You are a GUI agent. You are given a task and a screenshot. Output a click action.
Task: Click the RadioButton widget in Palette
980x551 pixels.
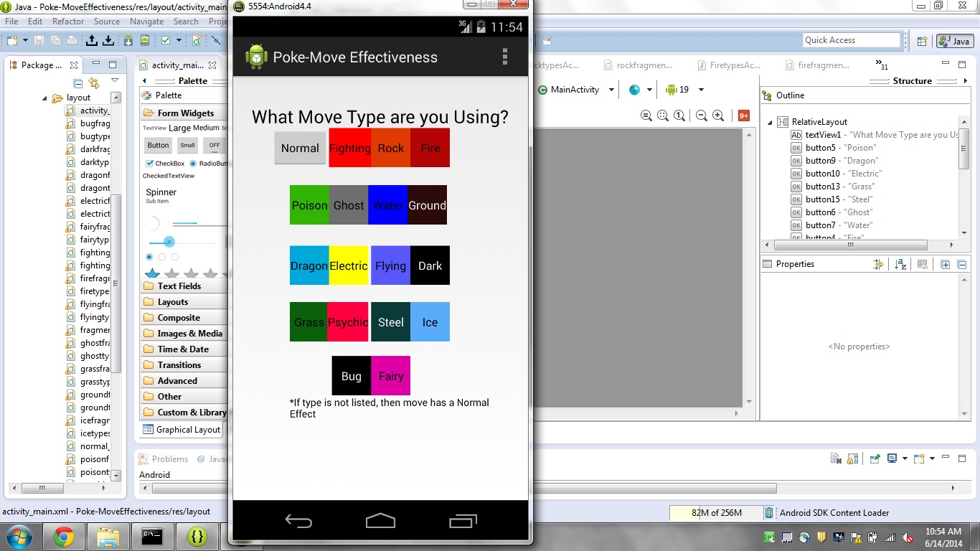pyautogui.click(x=207, y=164)
